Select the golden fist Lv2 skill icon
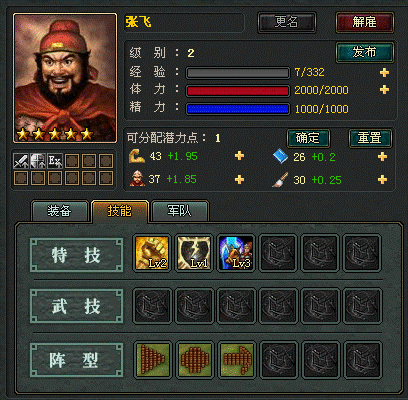The width and height of the screenshot is (408, 400). [152, 253]
